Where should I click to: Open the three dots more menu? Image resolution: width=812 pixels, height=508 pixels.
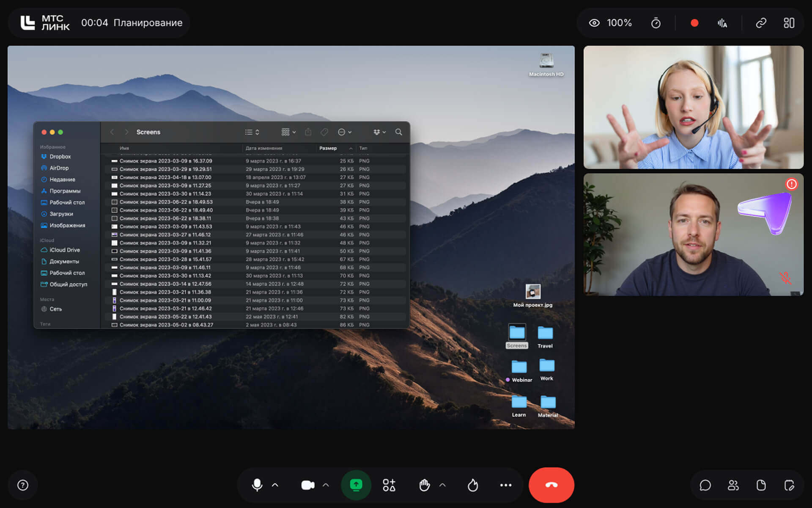[505, 485]
